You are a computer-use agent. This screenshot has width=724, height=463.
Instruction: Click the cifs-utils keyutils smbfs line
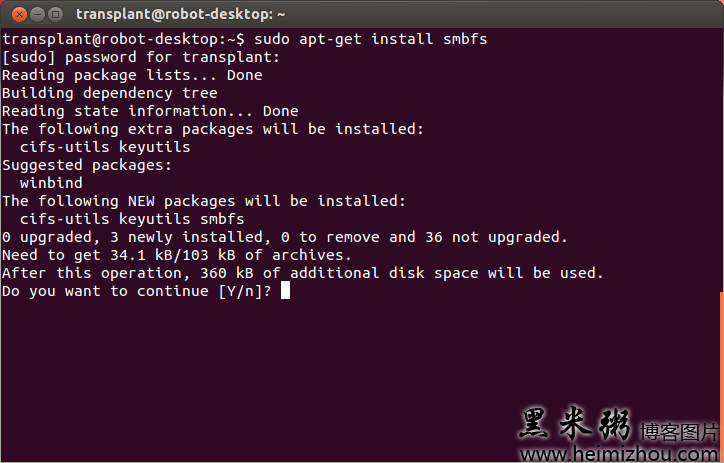132,219
